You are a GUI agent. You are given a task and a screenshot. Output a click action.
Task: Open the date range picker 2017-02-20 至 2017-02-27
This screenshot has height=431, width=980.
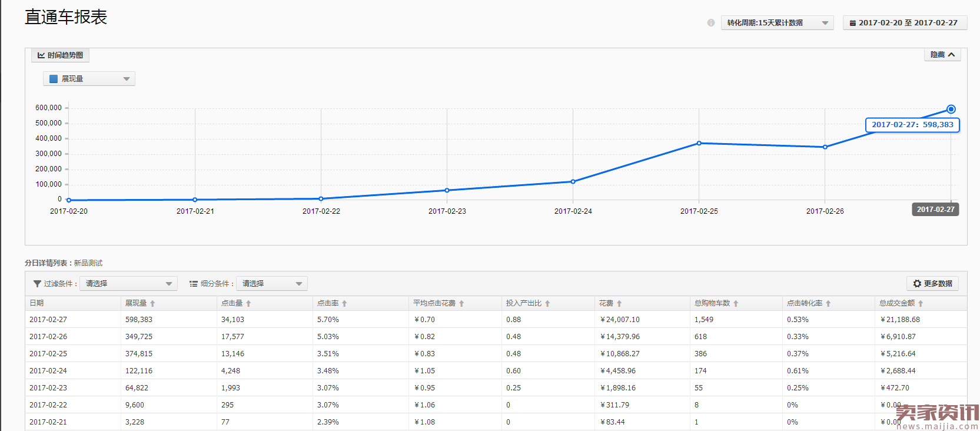click(905, 23)
